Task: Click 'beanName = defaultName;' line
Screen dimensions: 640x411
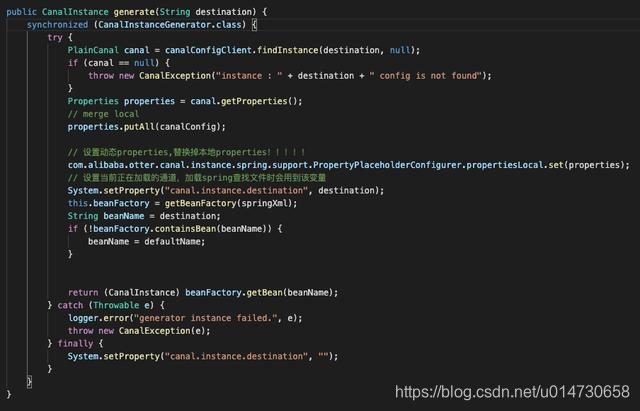Action: 147,241
